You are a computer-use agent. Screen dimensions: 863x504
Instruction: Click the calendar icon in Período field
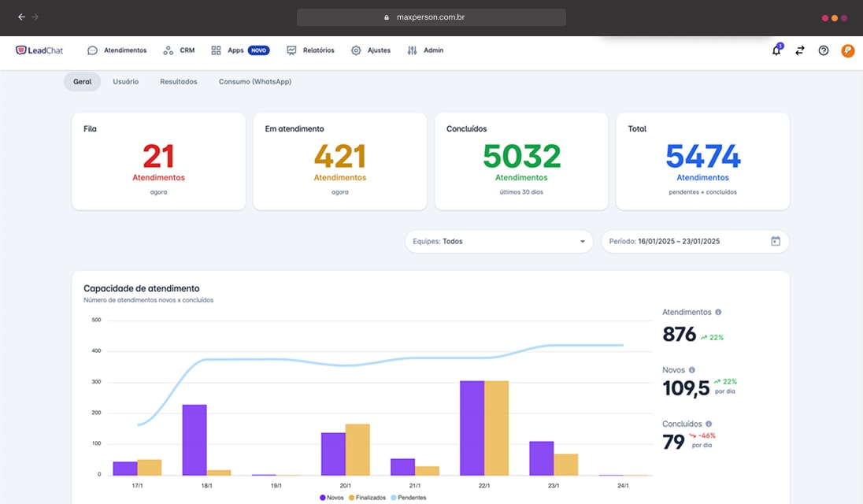(776, 241)
